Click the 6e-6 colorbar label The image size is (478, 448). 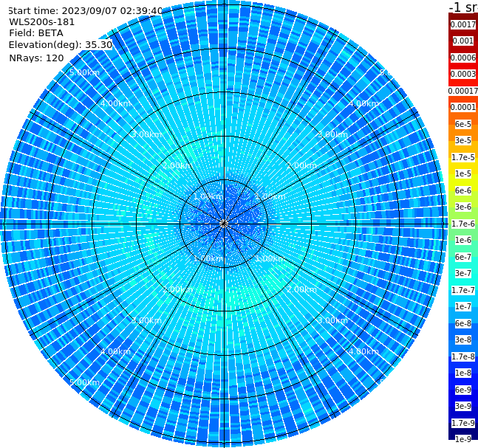(463, 190)
